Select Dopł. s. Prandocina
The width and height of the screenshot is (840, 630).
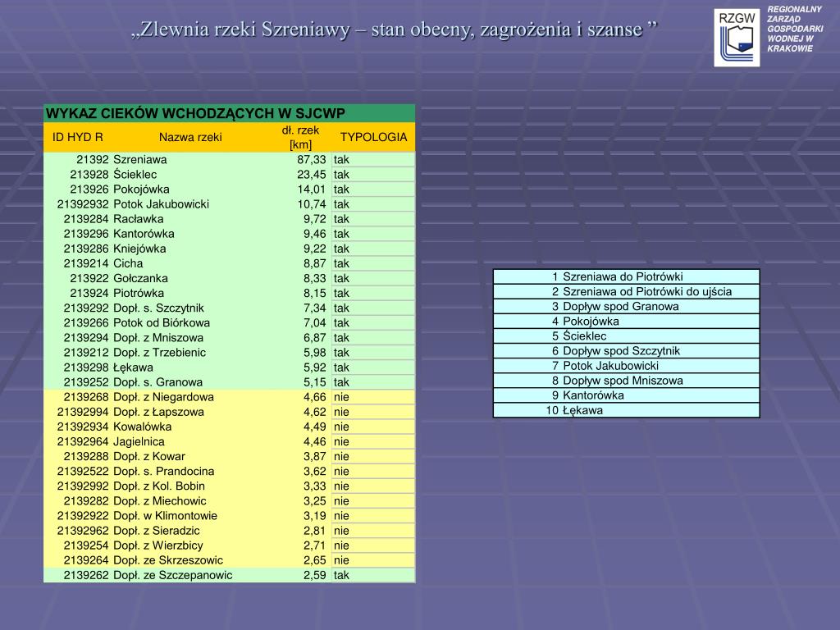tap(163, 472)
